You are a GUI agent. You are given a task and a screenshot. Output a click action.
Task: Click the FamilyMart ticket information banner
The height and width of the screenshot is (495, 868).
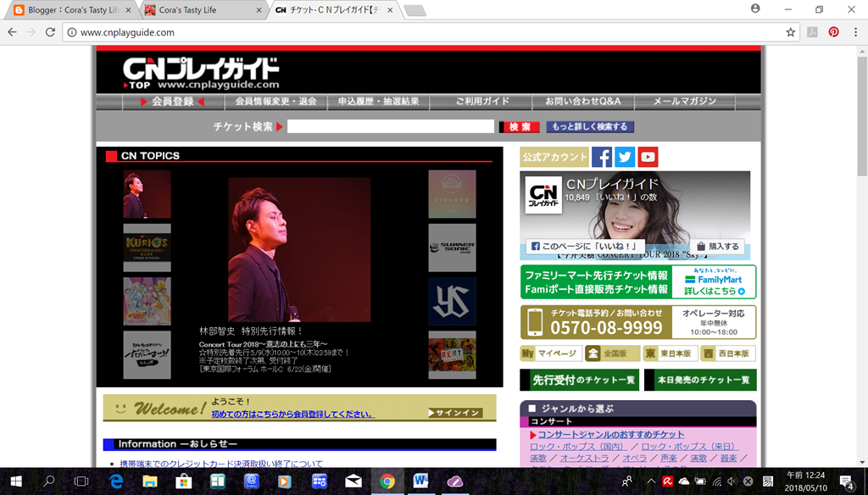pos(638,282)
